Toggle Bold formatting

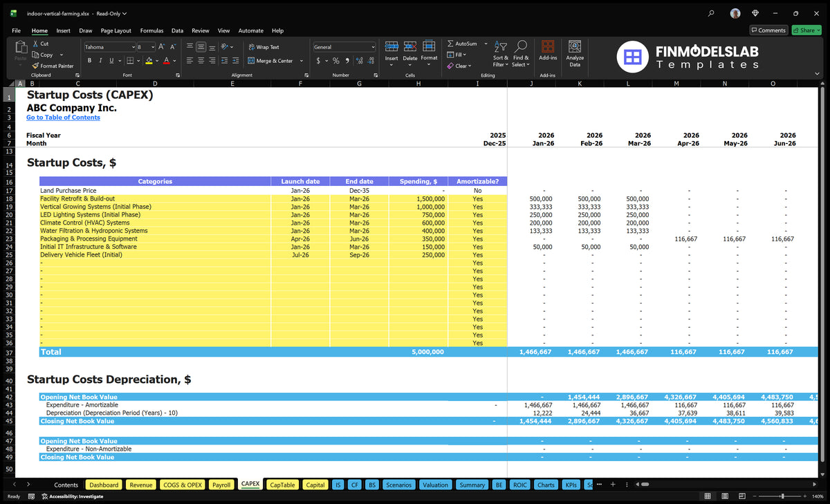tap(89, 61)
